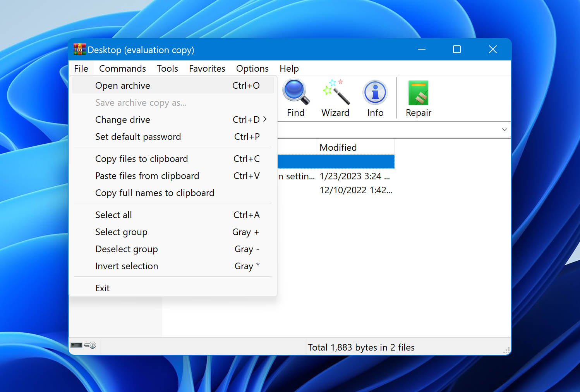Click Exit in the File menu

tap(173, 288)
